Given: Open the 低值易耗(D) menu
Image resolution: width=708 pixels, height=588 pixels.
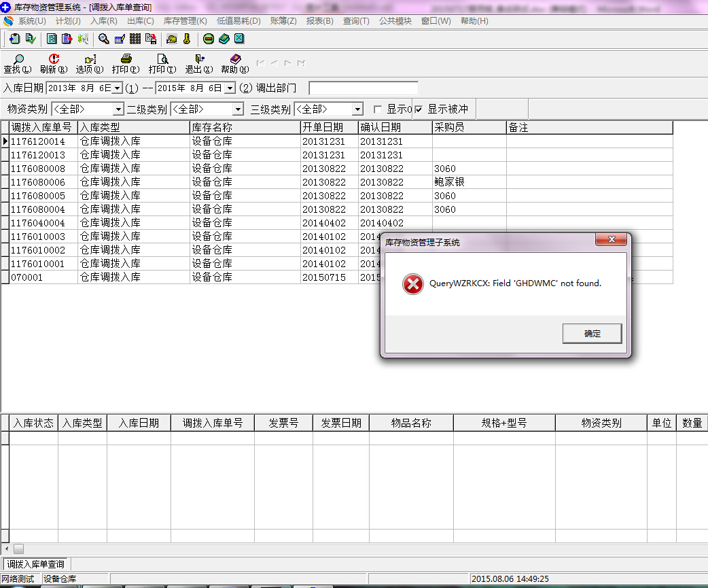Looking at the screenshot, I should point(239,21).
